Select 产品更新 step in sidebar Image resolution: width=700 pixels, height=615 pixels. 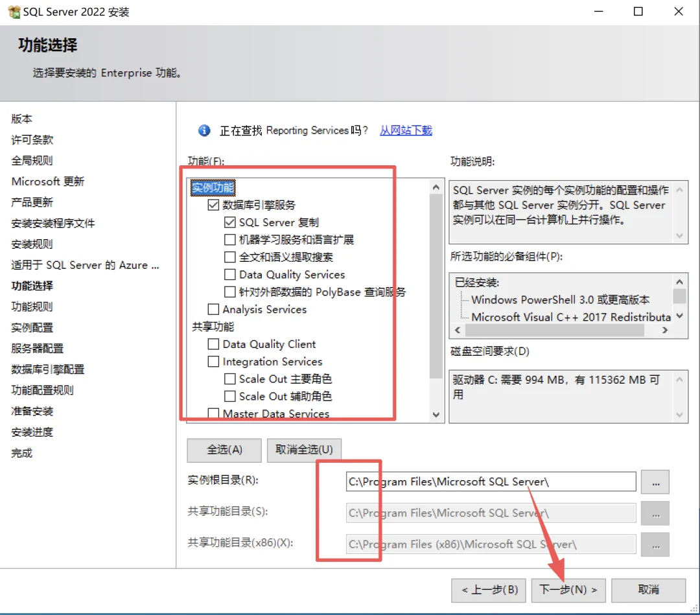[32, 203]
